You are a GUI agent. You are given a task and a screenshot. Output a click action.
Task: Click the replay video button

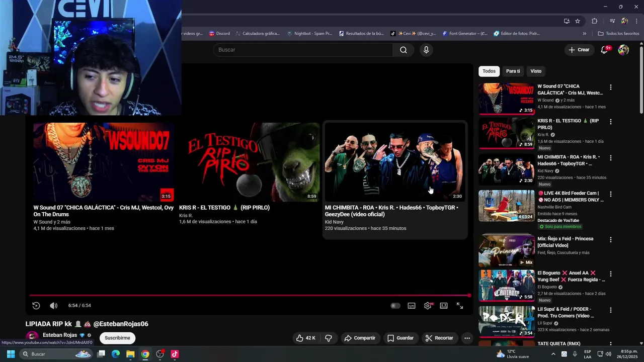tap(36, 306)
